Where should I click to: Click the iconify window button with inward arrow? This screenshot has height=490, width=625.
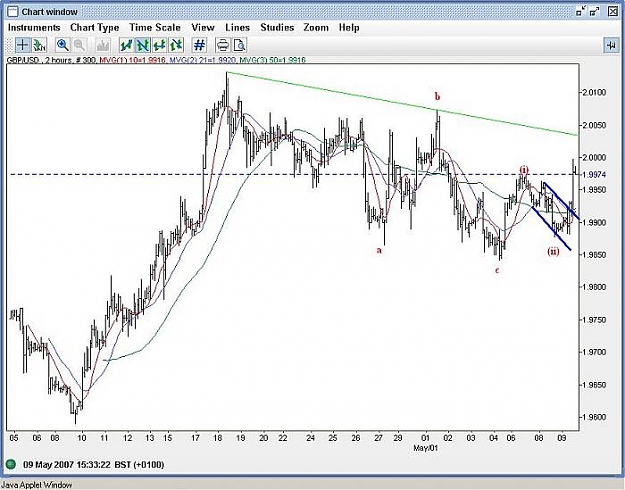580,12
